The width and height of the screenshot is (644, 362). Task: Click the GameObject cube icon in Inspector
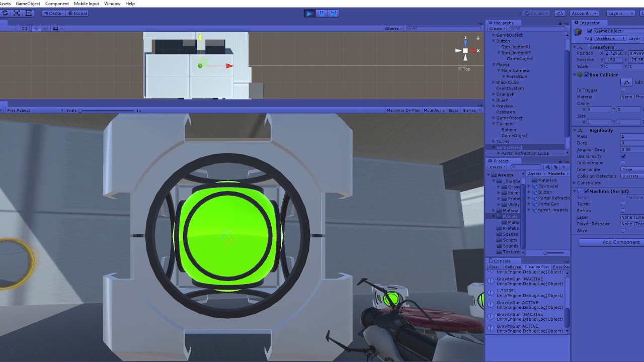(578, 32)
